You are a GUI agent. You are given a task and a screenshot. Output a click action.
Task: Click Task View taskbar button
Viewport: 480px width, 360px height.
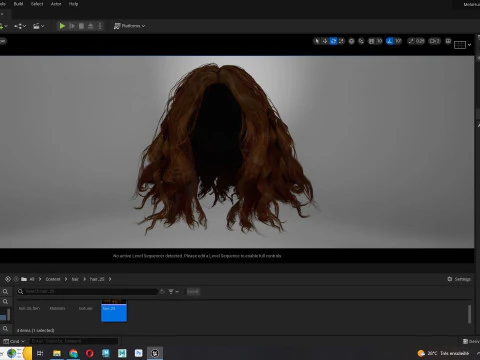coord(40,353)
